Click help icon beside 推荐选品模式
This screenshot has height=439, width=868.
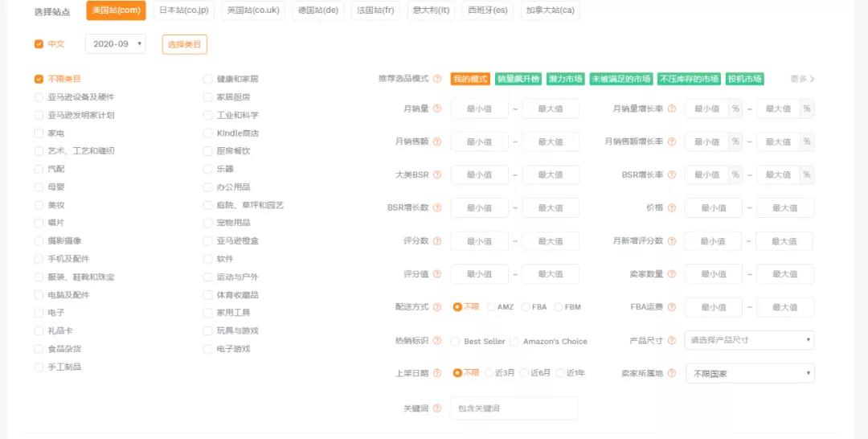coord(437,79)
